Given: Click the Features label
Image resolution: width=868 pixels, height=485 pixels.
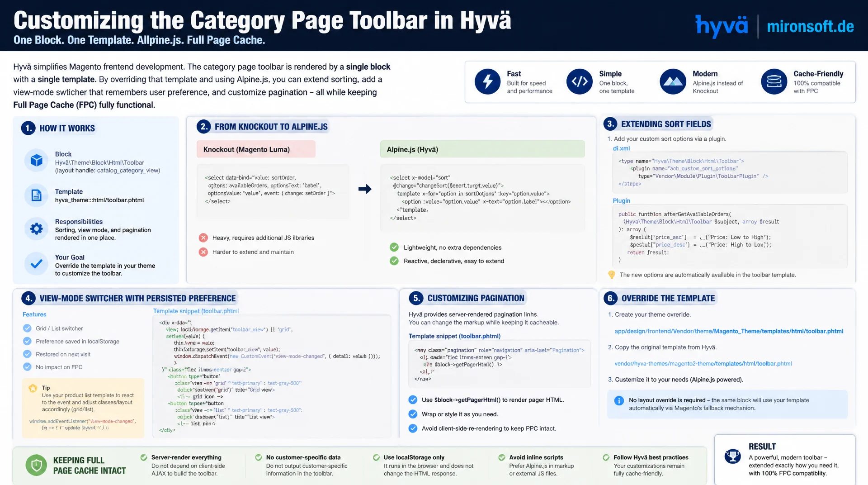Looking at the screenshot, I should click(34, 314).
